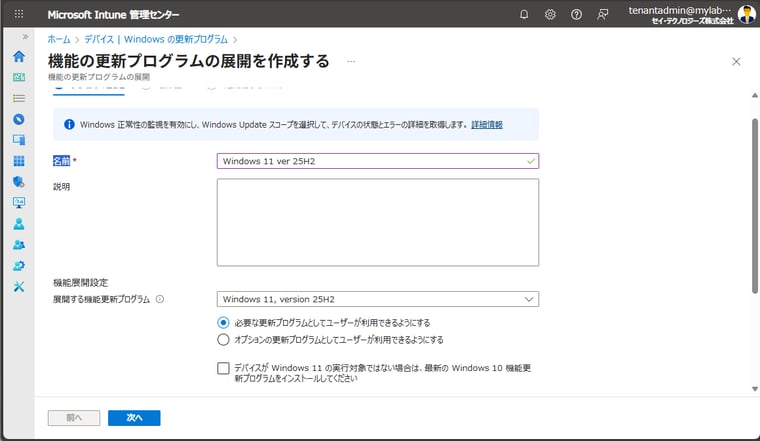This screenshot has width=760, height=441.
Task: Open the feature update version dropdown
Action: [377, 299]
